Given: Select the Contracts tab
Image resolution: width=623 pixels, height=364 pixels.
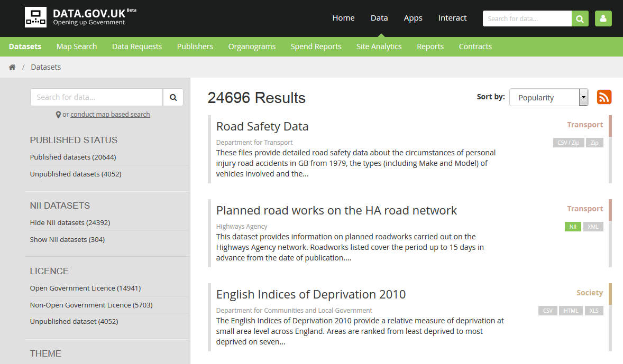Looking at the screenshot, I should point(475,46).
